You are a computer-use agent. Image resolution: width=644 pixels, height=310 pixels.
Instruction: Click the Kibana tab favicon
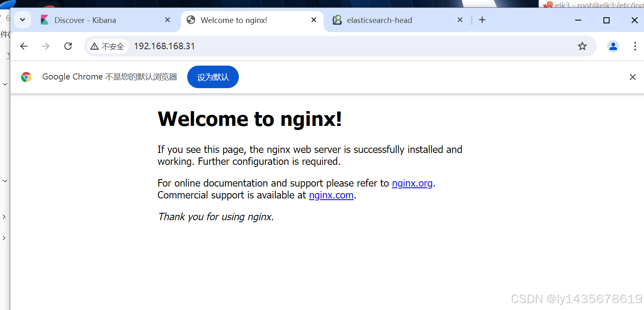(x=45, y=20)
